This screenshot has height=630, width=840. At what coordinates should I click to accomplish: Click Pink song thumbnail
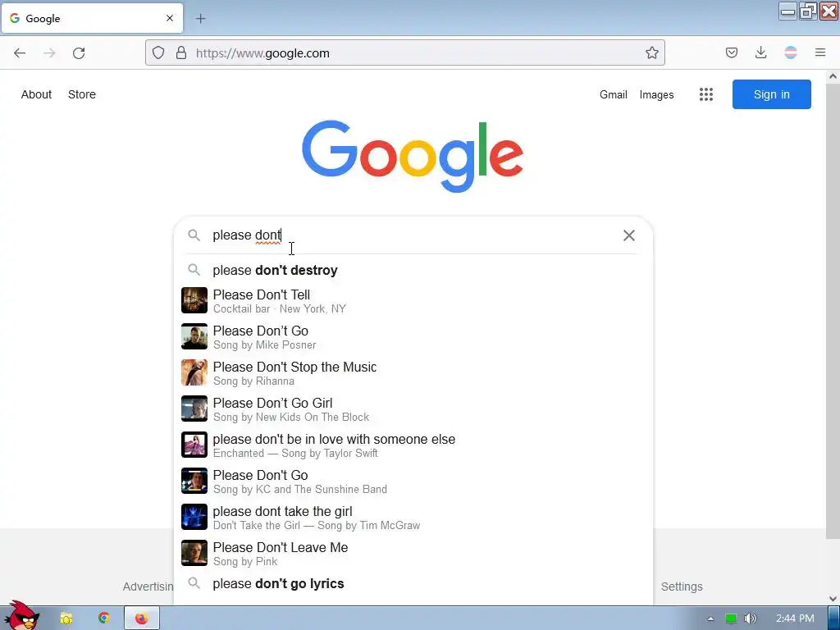tap(194, 553)
